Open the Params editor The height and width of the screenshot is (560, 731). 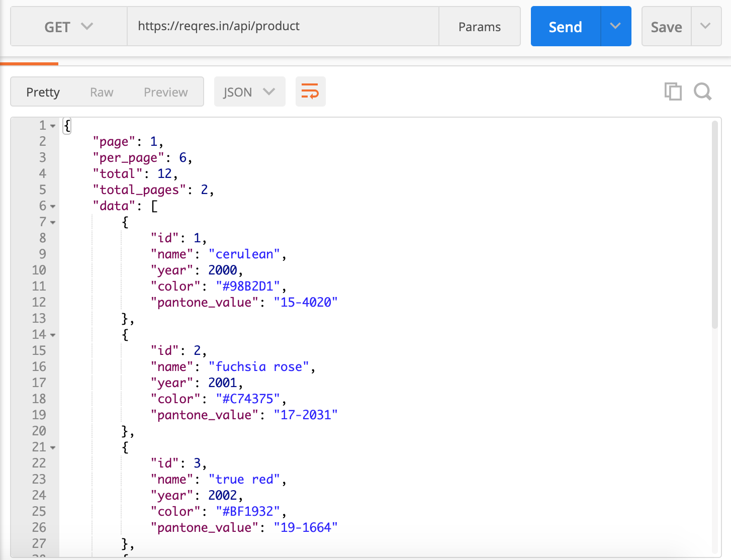coord(479,27)
